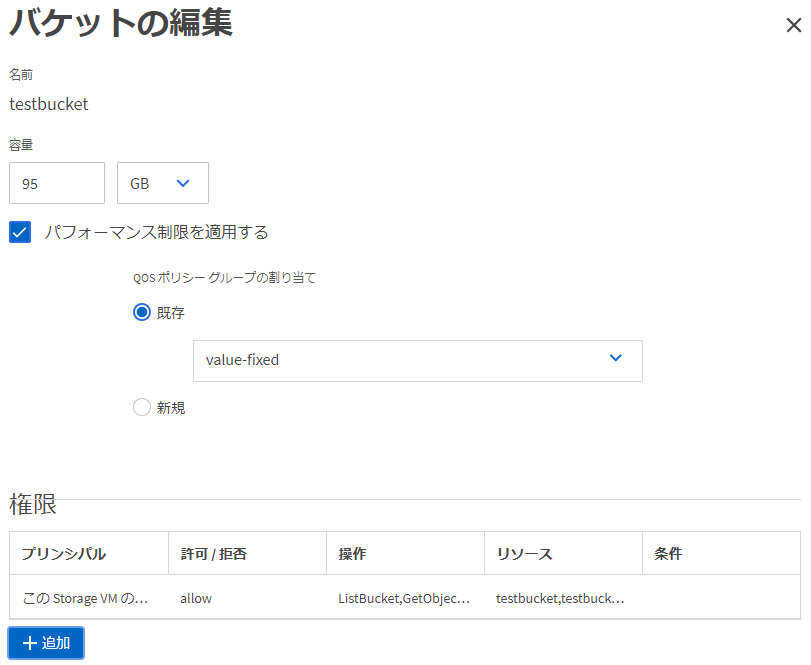Click the プリンシパル column header

point(89,553)
